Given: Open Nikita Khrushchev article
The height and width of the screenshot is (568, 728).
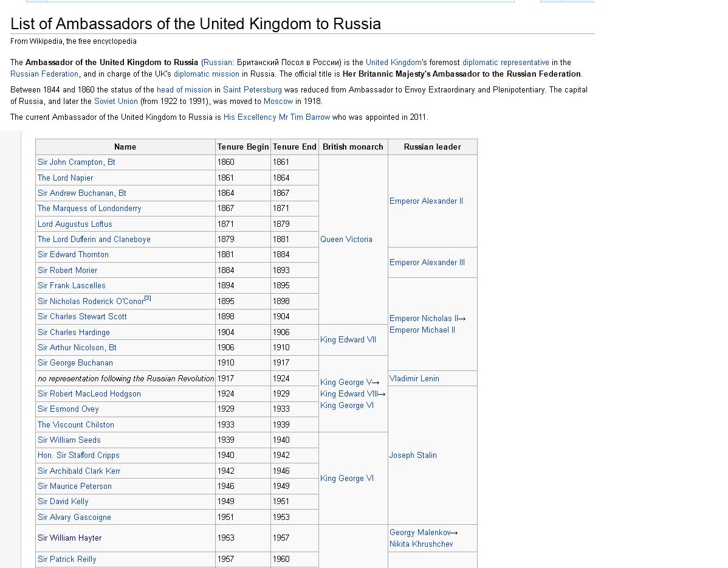Looking at the screenshot, I should 421,544.
